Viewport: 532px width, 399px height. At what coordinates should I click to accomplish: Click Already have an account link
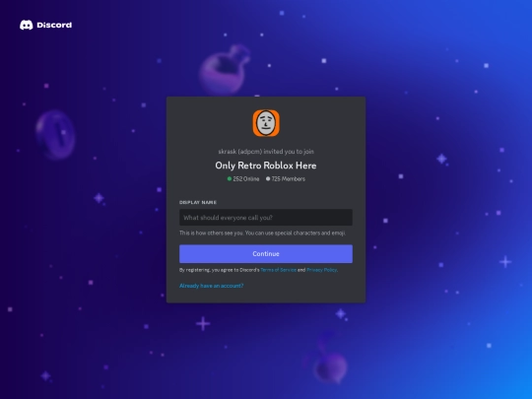pyautogui.click(x=212, y=286)
